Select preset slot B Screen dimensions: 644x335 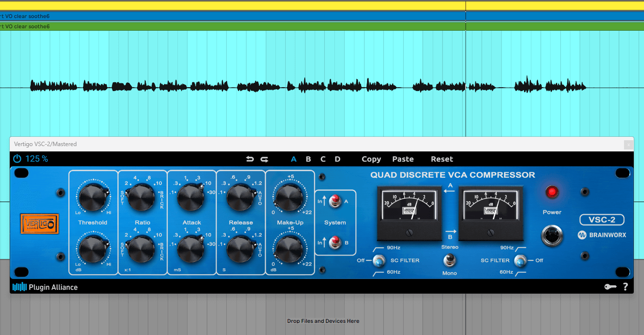click(x=308, y=159)
